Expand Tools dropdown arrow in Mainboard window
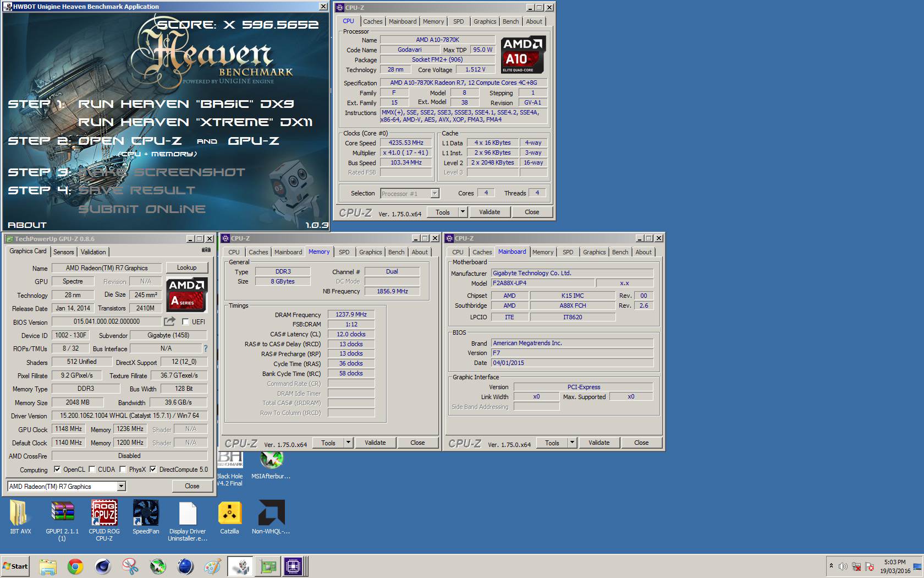Screen dimensions: 924x578 click(572, 442)
